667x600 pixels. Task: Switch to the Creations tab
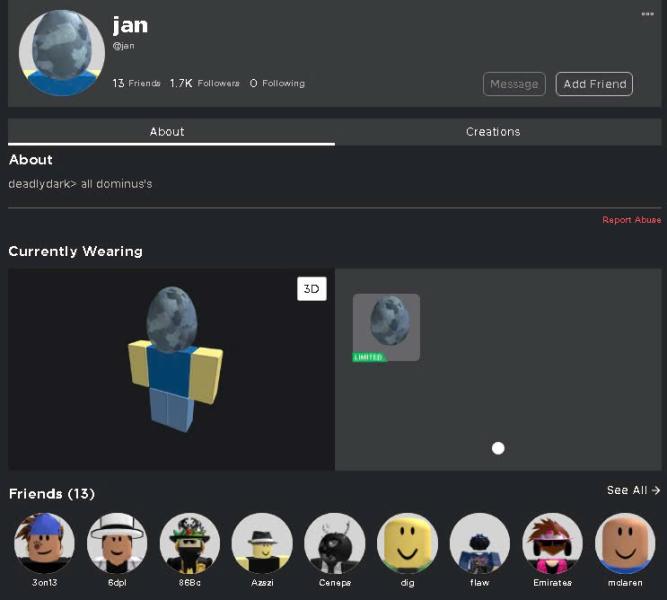click(493, 132)
